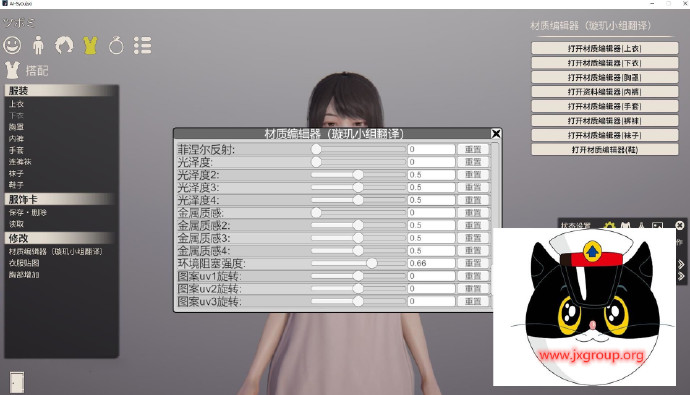Adjust the 金属质感3 slider
Image resolution: width=690 pixels, height=395 pixels.
pyautogui.click(x=358, y=238)
